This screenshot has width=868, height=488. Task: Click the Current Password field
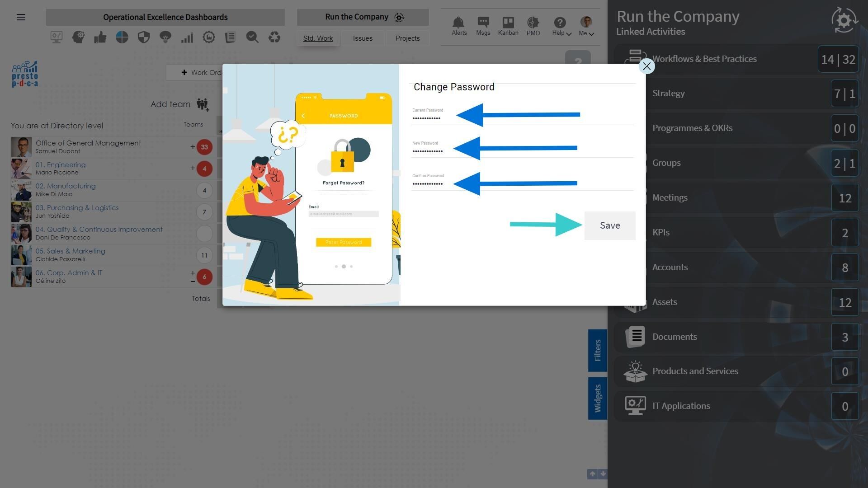523,116
